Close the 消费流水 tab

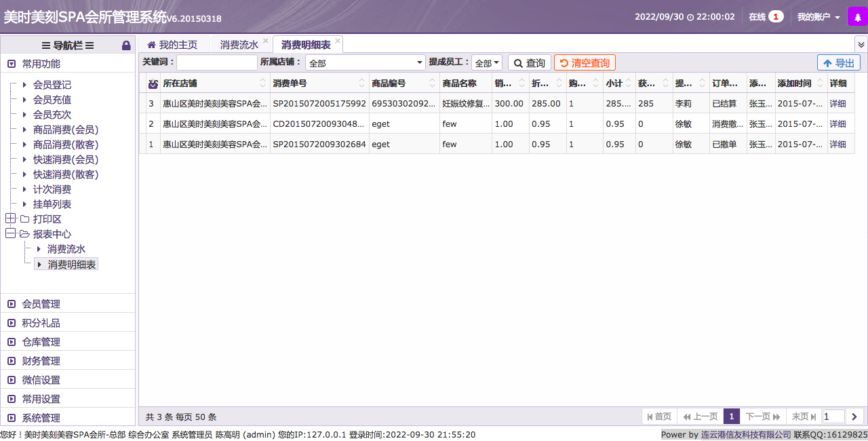click(x=265, y=41)
